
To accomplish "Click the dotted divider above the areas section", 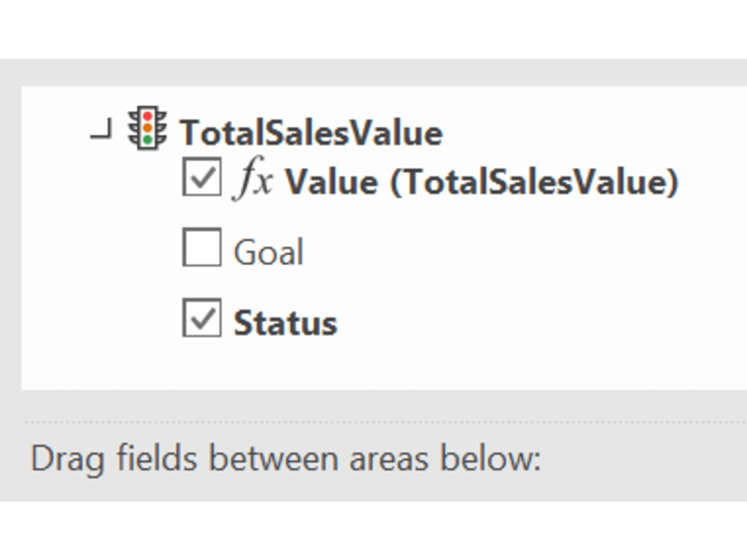I will 373,422.
